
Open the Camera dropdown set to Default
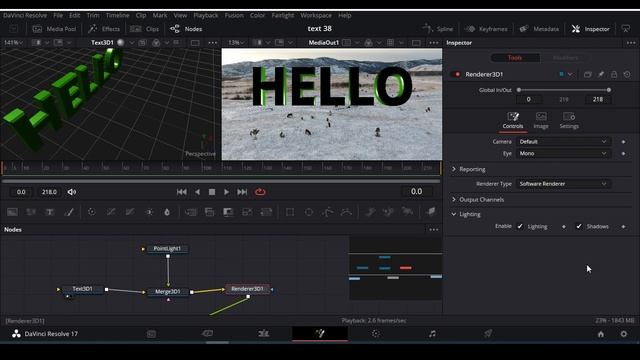[563, 142]
